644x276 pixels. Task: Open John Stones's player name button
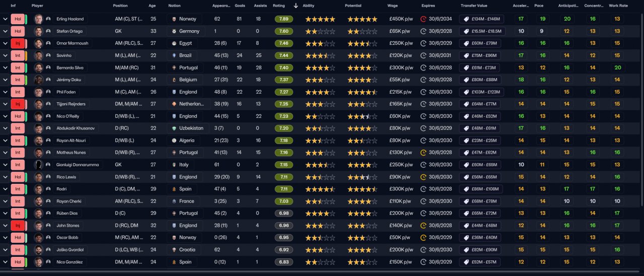click(x=67, y=226)
